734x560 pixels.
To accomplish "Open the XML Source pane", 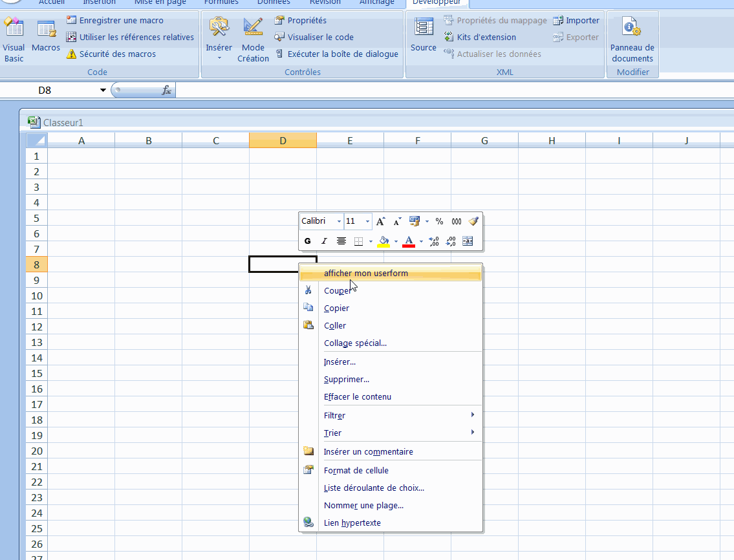I will coord(424,35).
